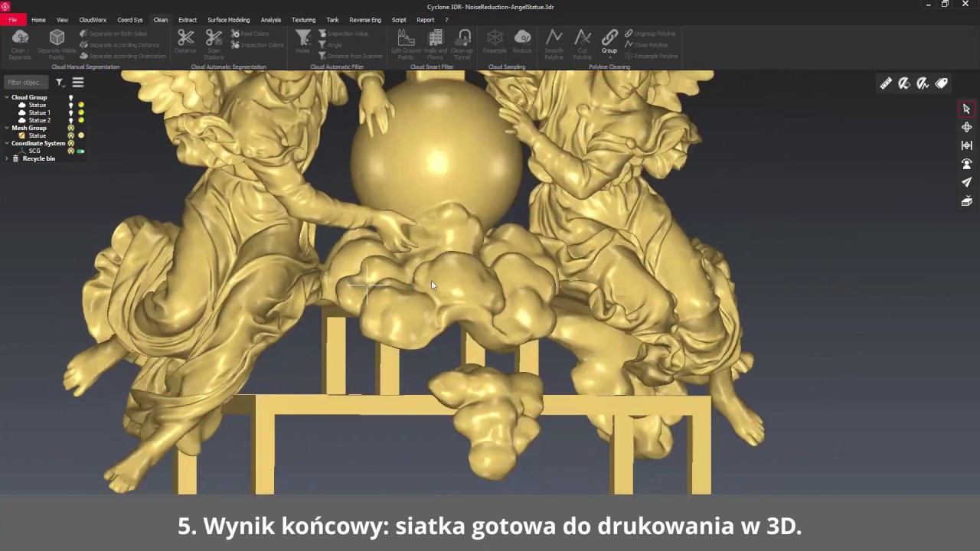Click Separate on Both Sides
980x551 pixels.
[113, 34]
